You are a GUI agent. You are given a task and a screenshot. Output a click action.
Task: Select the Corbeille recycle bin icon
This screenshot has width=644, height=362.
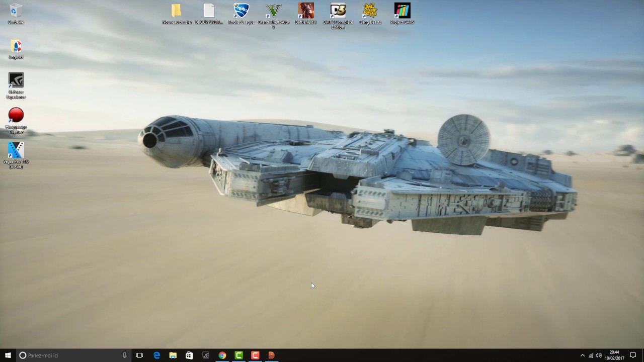(x=16, y=14)
